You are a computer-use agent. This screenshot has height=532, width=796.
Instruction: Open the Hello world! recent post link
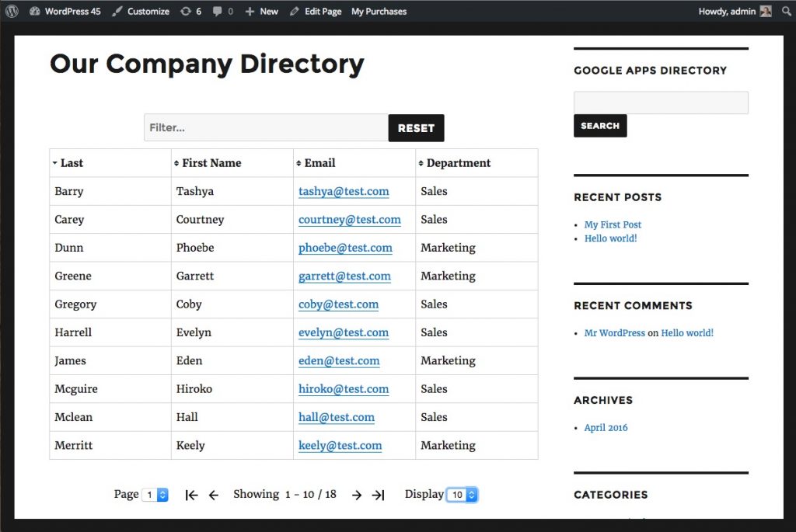pos(611,238)
